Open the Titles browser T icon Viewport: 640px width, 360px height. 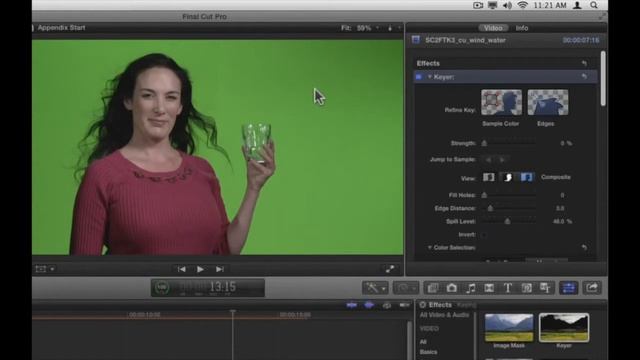tap(507, 288)
